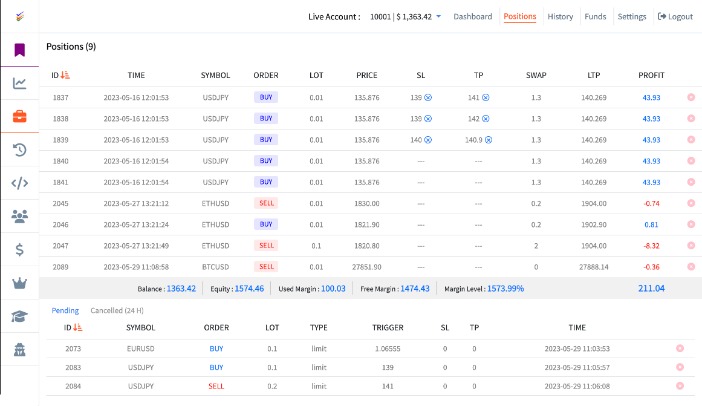The width and height of the screenshot is (702, 406).
Task: Select the Positions top navigation item
Action: pyautogui.click(x=519, y=17)
